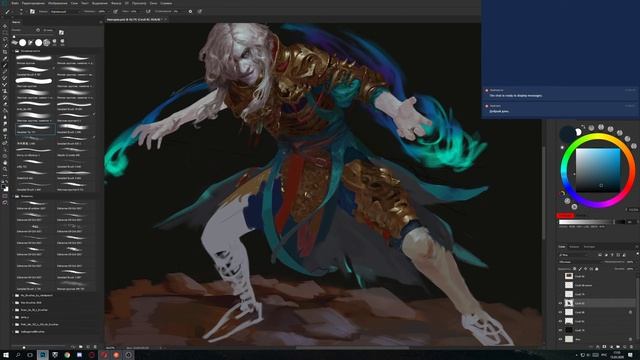The height and width of the screenshot is (360, 640).
Task: Click the layer opacity value field
Action: pos(630,262)
